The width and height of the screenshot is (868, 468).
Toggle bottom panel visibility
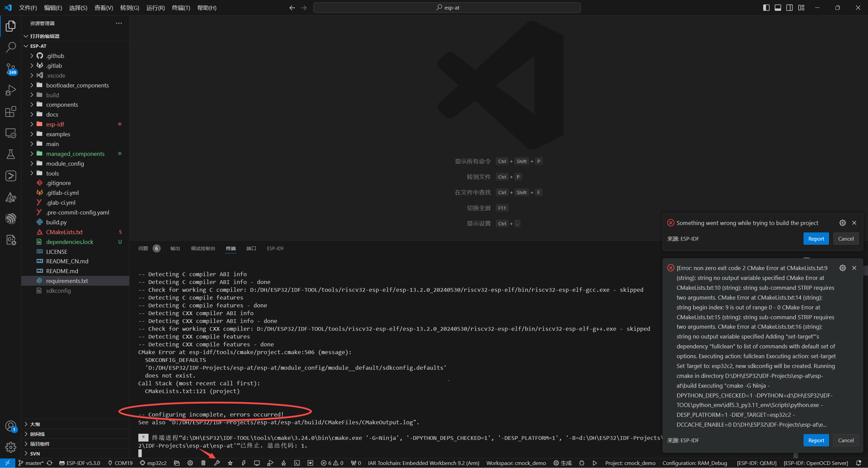point(778,7)
